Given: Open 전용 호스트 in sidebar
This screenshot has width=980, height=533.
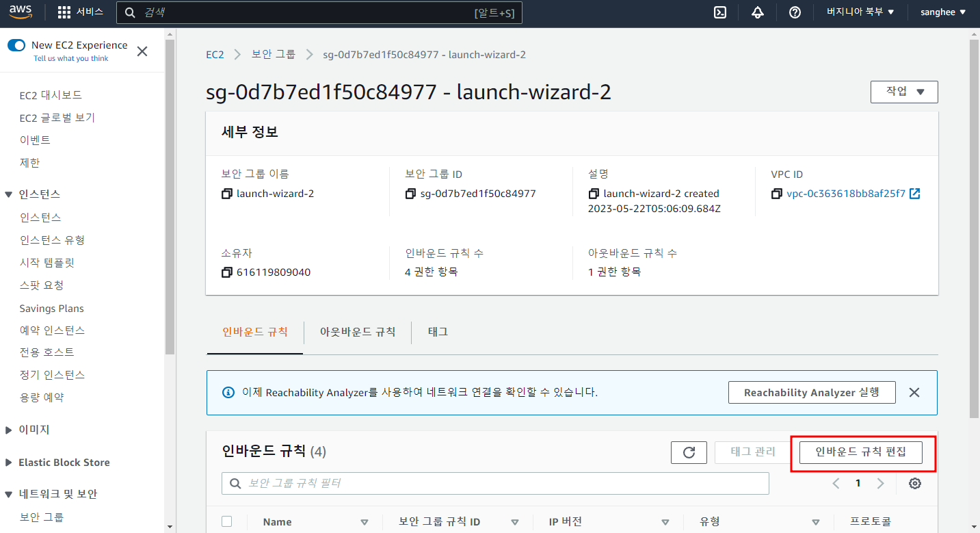Looking at the screenshot, I should pos(47,352).
